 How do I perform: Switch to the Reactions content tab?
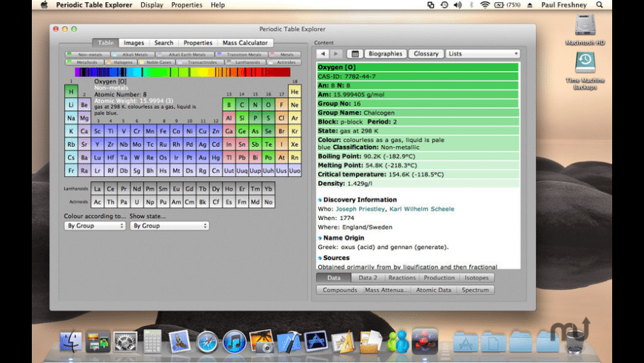click(402, 278)
